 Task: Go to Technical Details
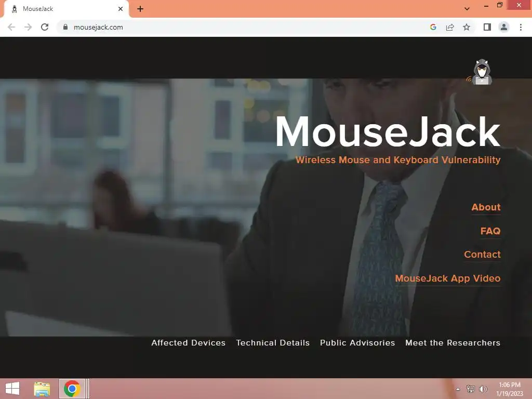tap(273, 343)
